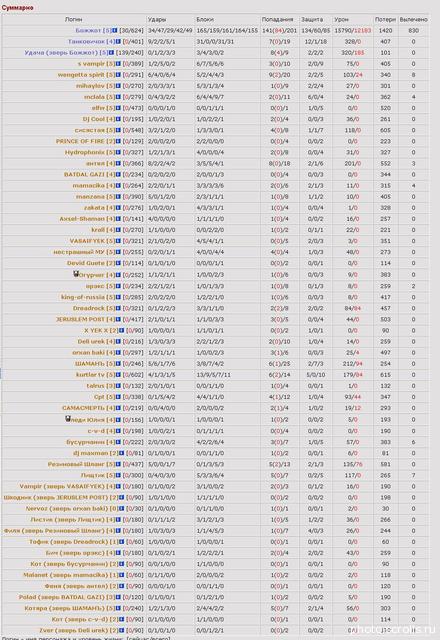
Task: Open info icon beside DJ Cool
Action: coord(118,119)
